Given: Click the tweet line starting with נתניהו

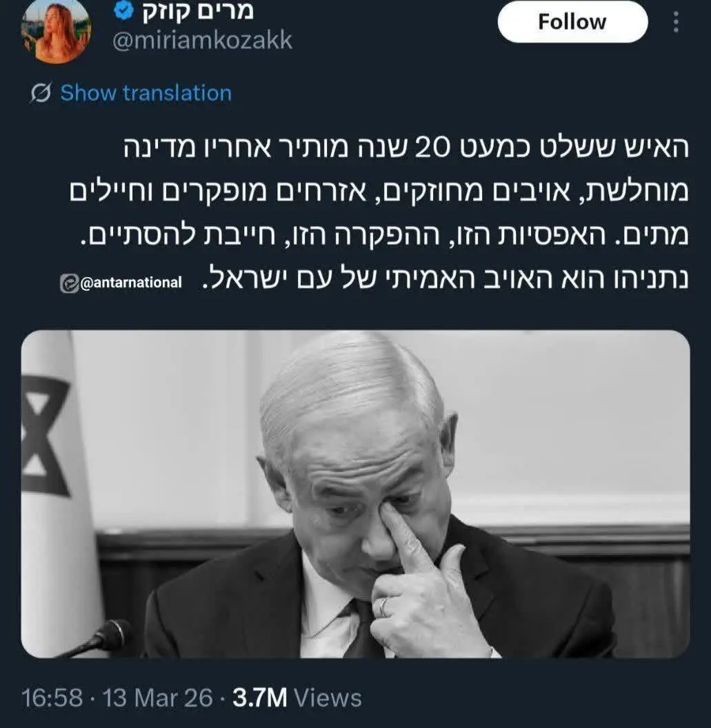Looking at the screenshot, I should tap(445, 279).
